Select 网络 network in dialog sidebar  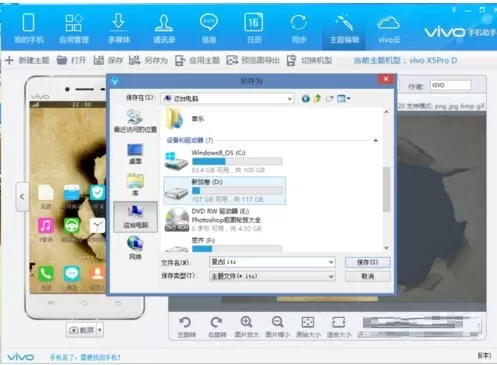pyautogui.click(x=135, y=248)
